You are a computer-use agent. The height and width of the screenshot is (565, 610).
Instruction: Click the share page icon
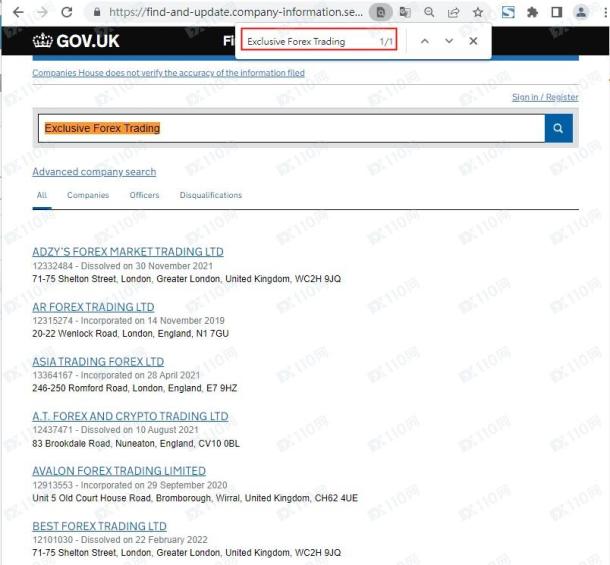tap(453, 12)
